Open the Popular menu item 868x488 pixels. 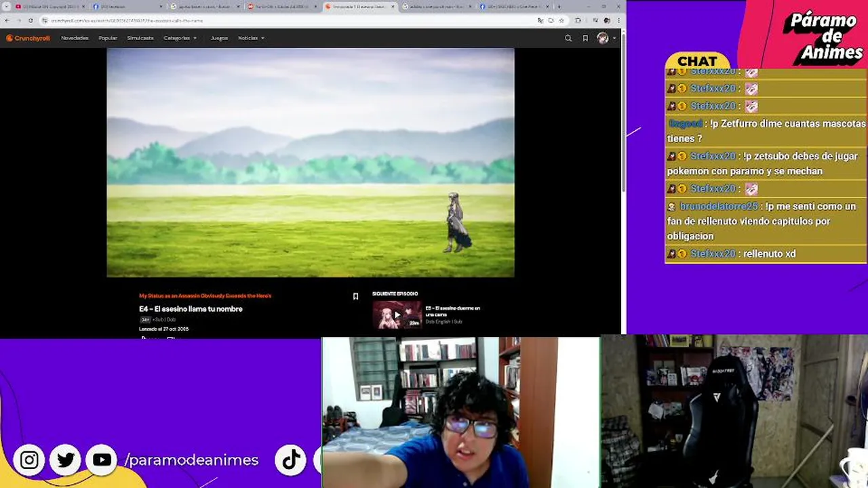pos(108,38)
